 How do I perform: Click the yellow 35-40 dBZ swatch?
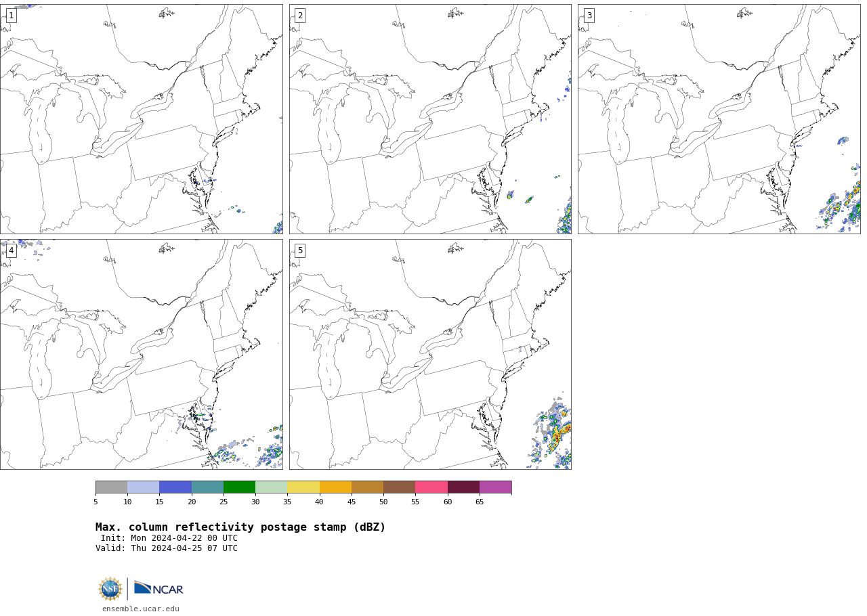(x=303, y=487)
